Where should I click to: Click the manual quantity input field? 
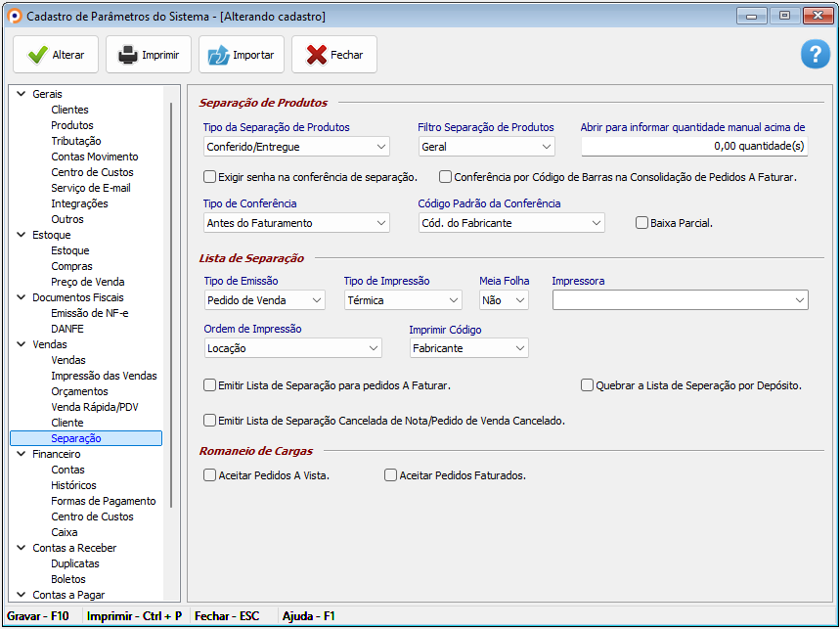click(694, 147)
